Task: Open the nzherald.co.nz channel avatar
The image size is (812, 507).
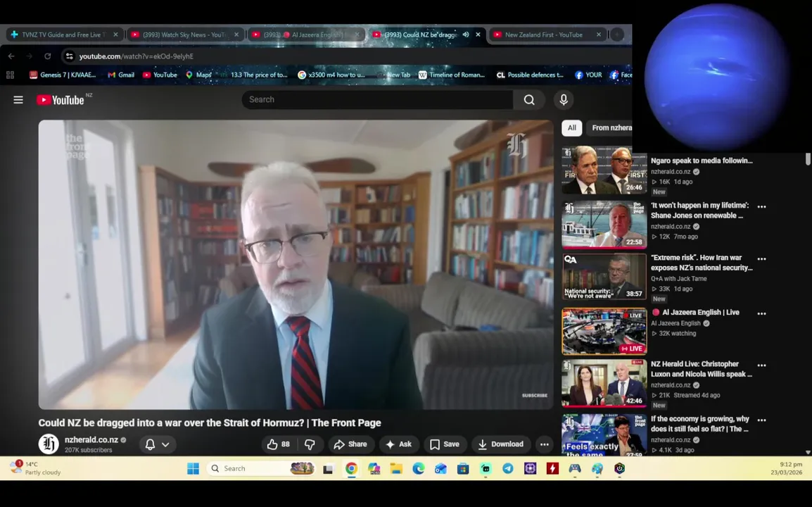Action: point(49,444)
